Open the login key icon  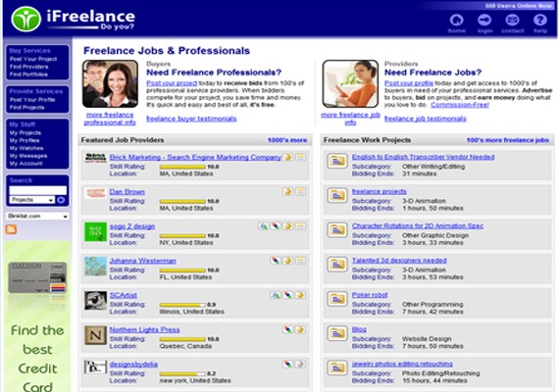click(x=484, y=20)
